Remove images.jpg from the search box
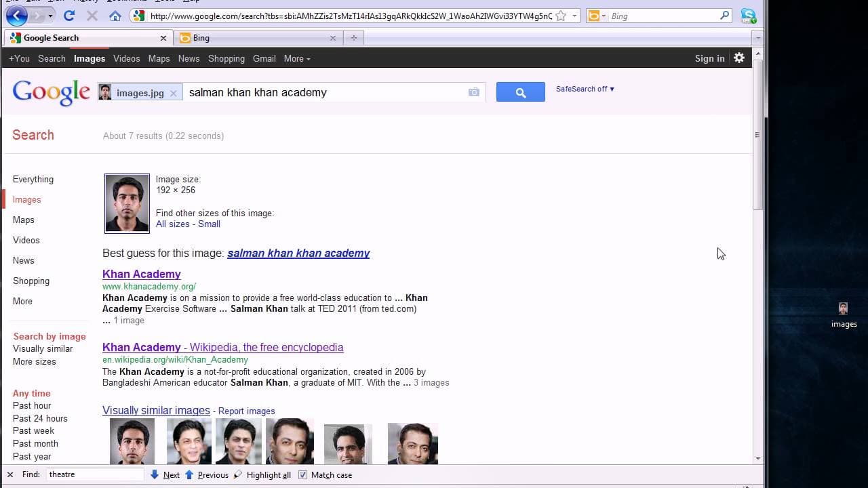868x488 pixels. tap(174, 93)
